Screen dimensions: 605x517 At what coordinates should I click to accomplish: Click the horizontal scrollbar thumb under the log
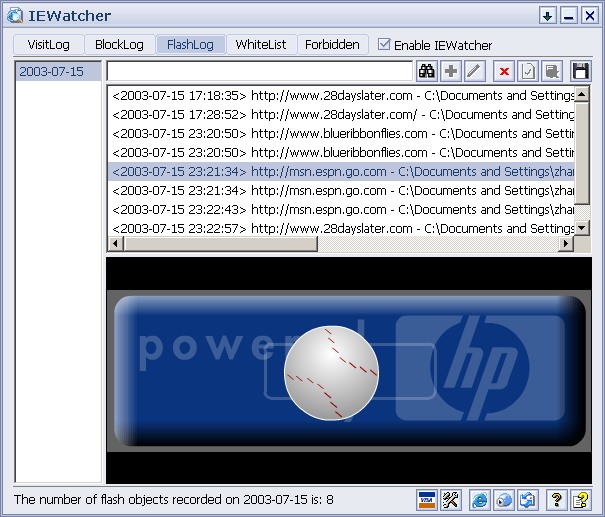(x=220, y=243)
